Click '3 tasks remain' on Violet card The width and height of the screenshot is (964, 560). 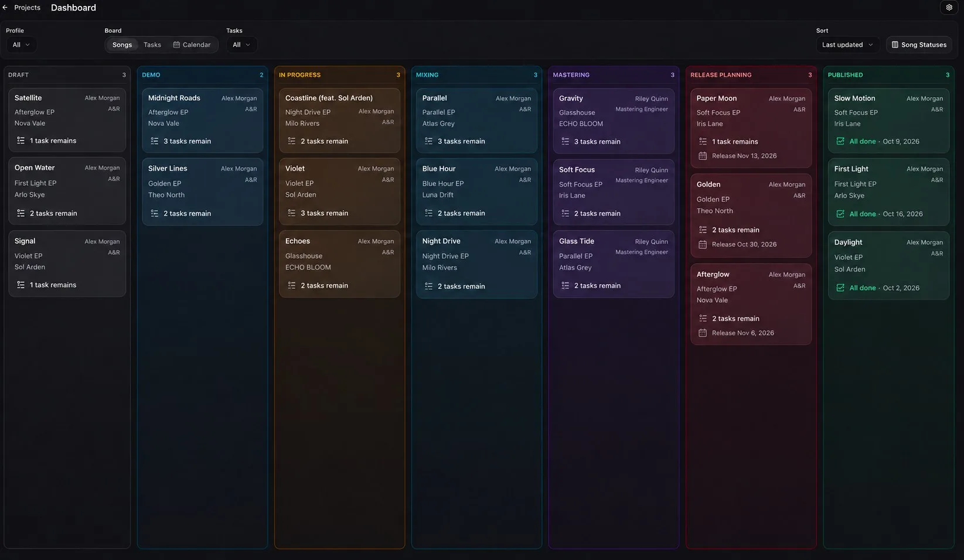tap(324, 213)
